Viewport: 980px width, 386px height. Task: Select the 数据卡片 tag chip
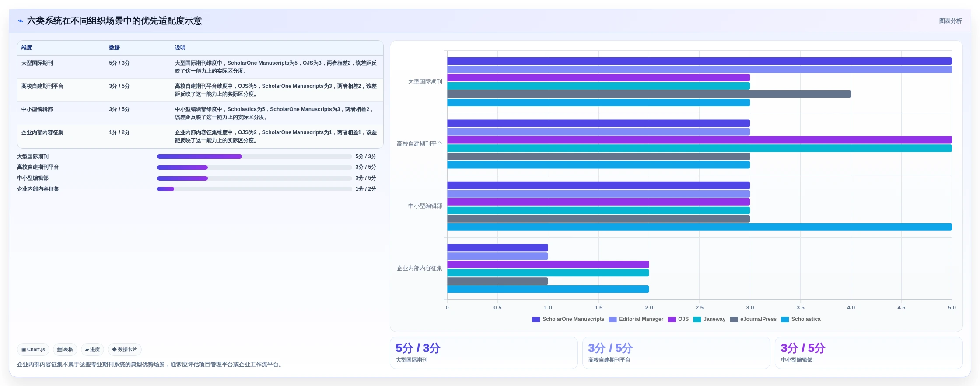125,350
